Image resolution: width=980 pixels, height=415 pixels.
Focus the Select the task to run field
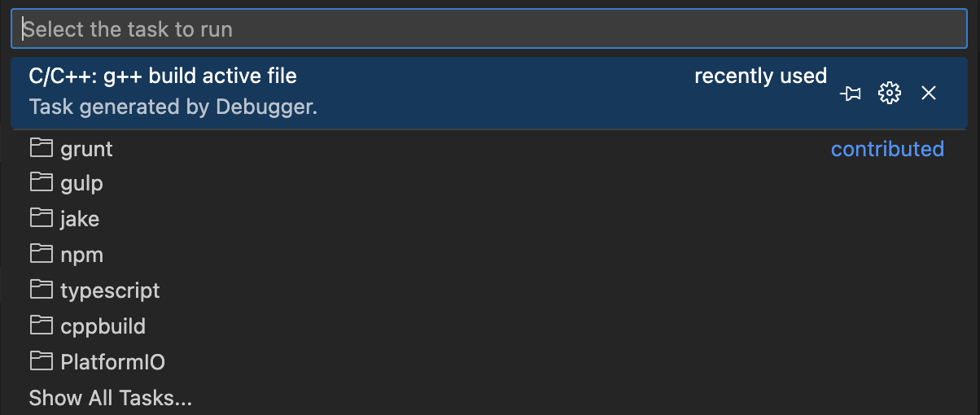point(488,30)
